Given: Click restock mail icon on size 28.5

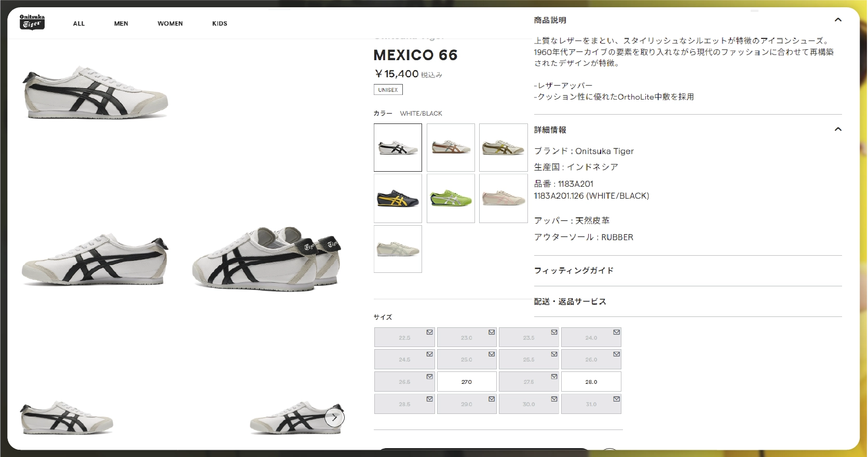Looking at the screenshot, I should (x=430, y=399).
